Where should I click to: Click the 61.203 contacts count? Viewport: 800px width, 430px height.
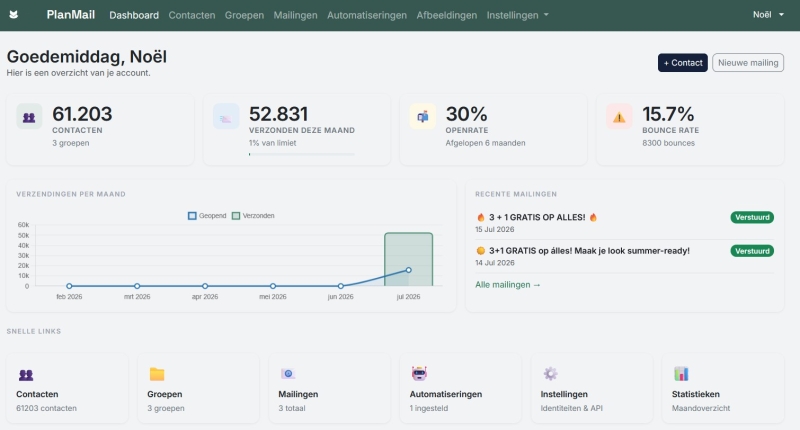82,114
